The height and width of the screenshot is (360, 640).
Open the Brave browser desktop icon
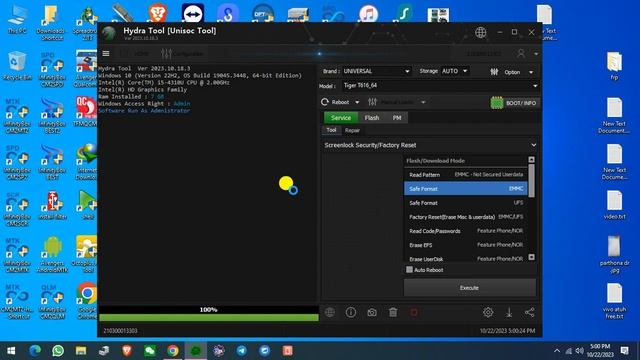(158, 13)
